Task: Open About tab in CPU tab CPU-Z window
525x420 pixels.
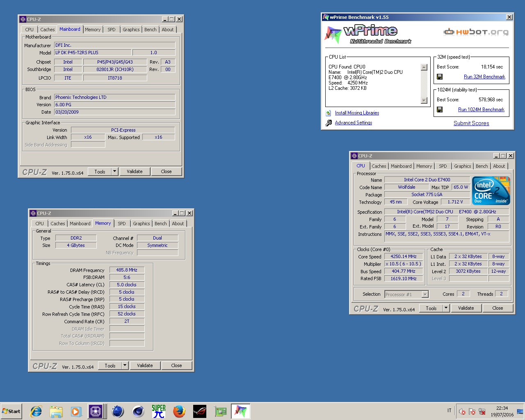Action: tap(499, 166)
